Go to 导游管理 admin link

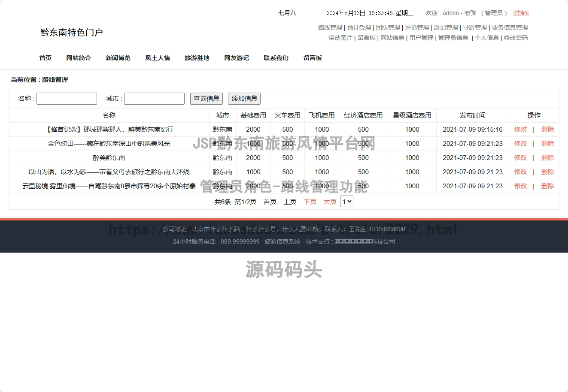tap(475, 27)
